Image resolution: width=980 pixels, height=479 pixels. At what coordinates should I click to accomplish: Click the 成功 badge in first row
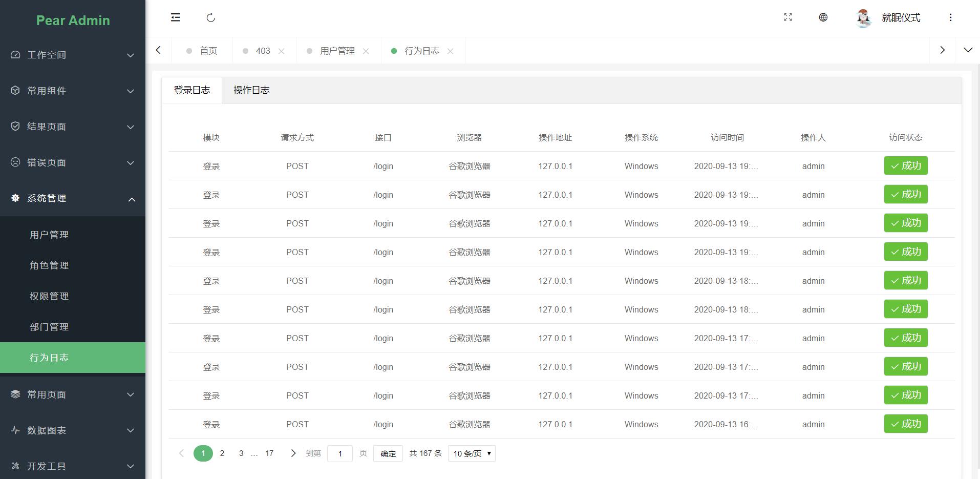[906, 165]
